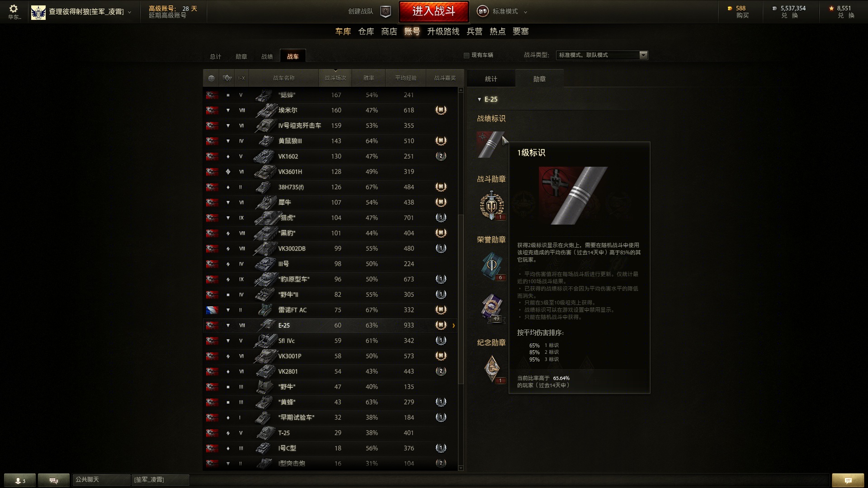Open the 升级路线 menu
868x488 pixels.
[443, 32]
